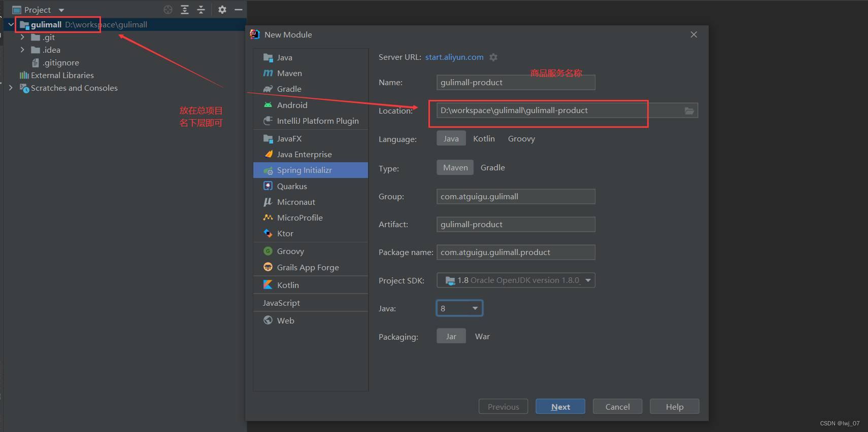
Task: Select the Ktor generator icon
Action: tap(268, 233)
